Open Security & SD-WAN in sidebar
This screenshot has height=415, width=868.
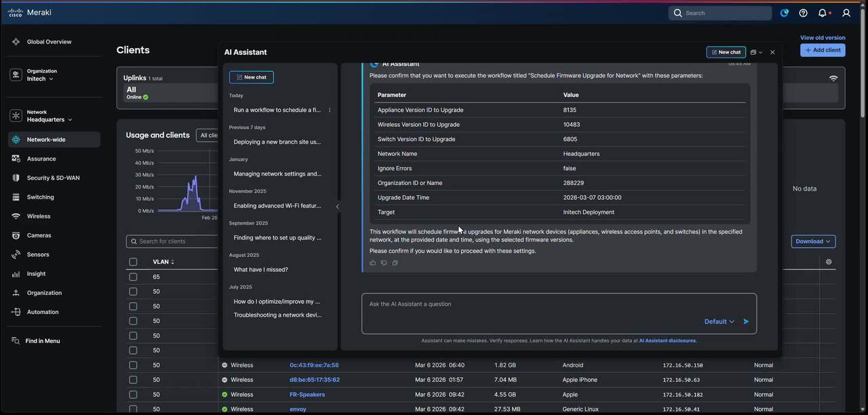pyautogui.click(x=53, y=178)
